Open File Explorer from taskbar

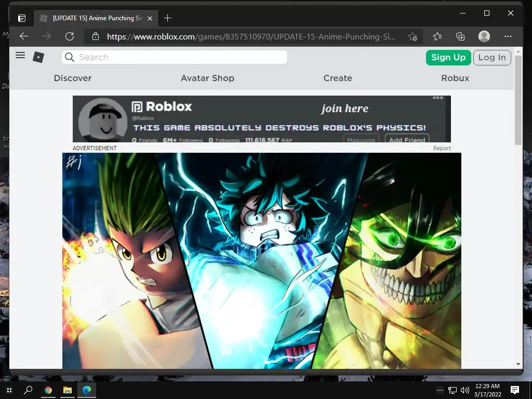[x=68, y=390]
